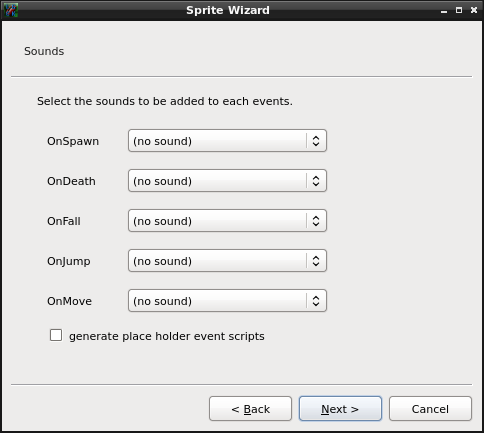Enable generate place holder event scripts

tap(56, 335)
